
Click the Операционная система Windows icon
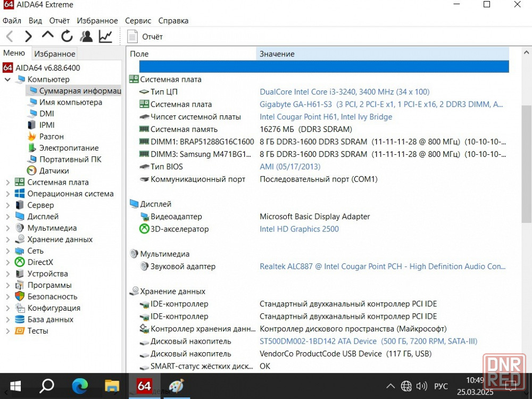(20, 194)
